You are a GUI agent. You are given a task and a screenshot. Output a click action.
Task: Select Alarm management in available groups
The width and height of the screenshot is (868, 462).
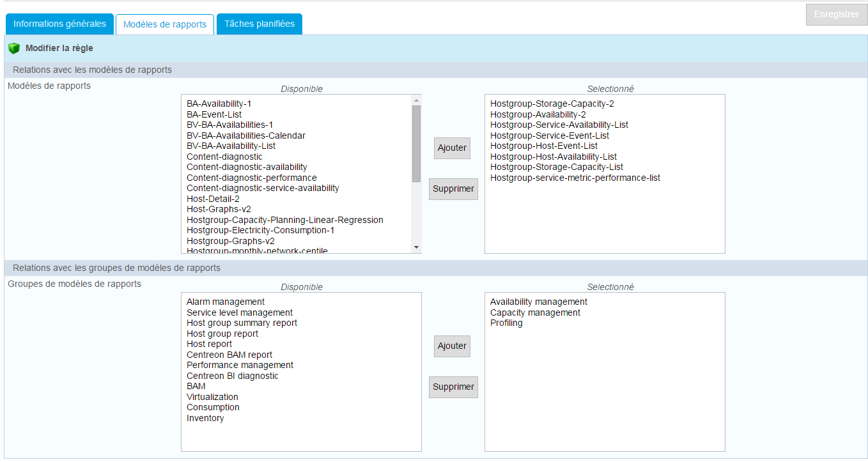tap(225, 302)
